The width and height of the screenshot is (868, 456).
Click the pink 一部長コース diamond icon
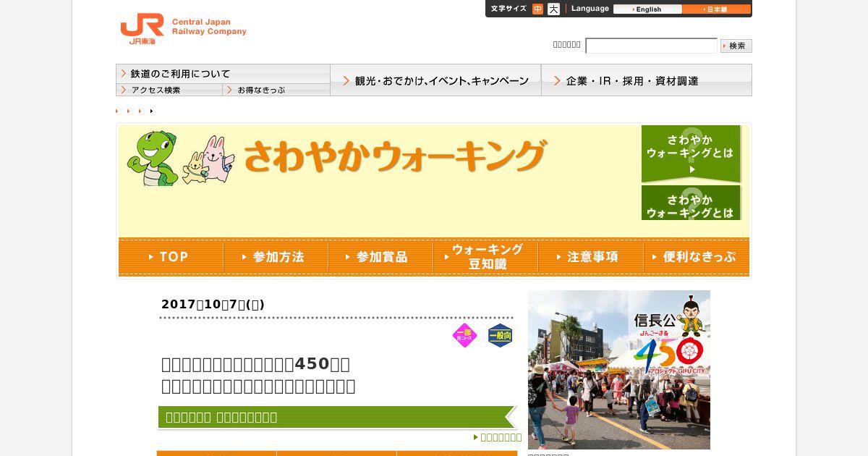464,335
